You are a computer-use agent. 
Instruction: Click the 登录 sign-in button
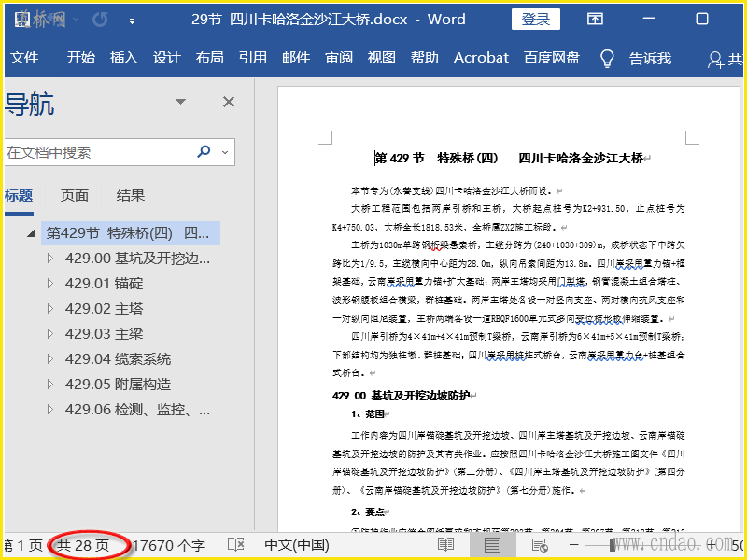coord(535,19)
